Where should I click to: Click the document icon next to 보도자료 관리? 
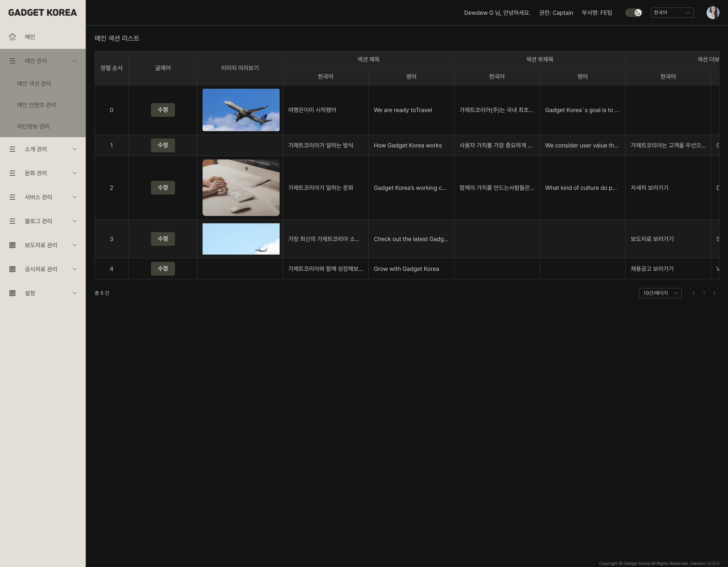12,245
